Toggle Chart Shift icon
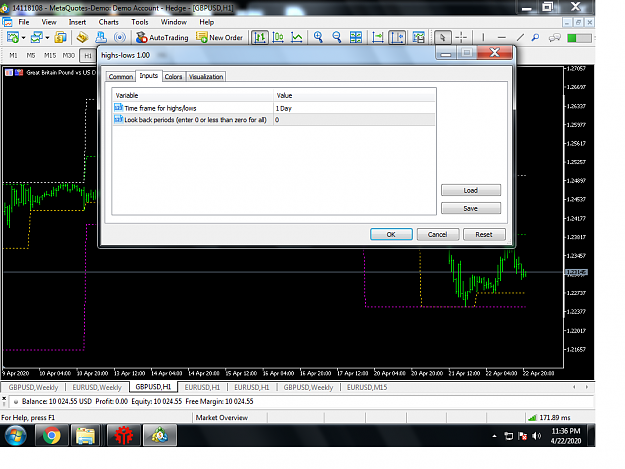The height and width of the screenshot is (469, 625). (397, 37)
